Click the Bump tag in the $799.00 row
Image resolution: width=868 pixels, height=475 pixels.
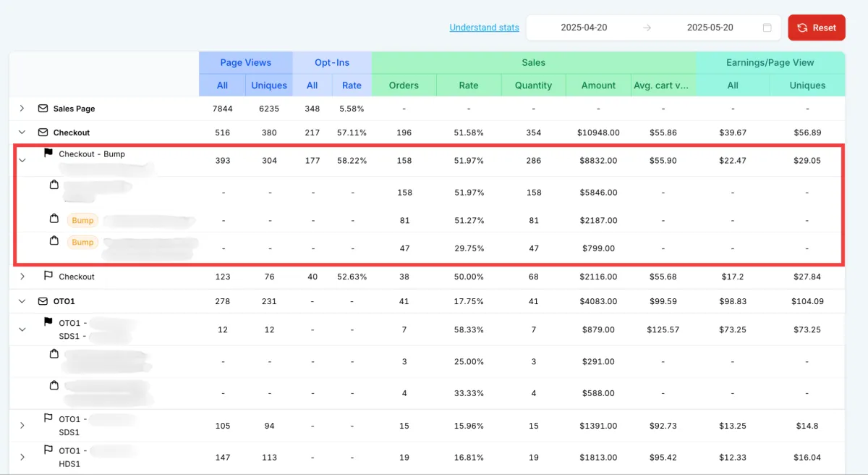click(x=82, y=242)
